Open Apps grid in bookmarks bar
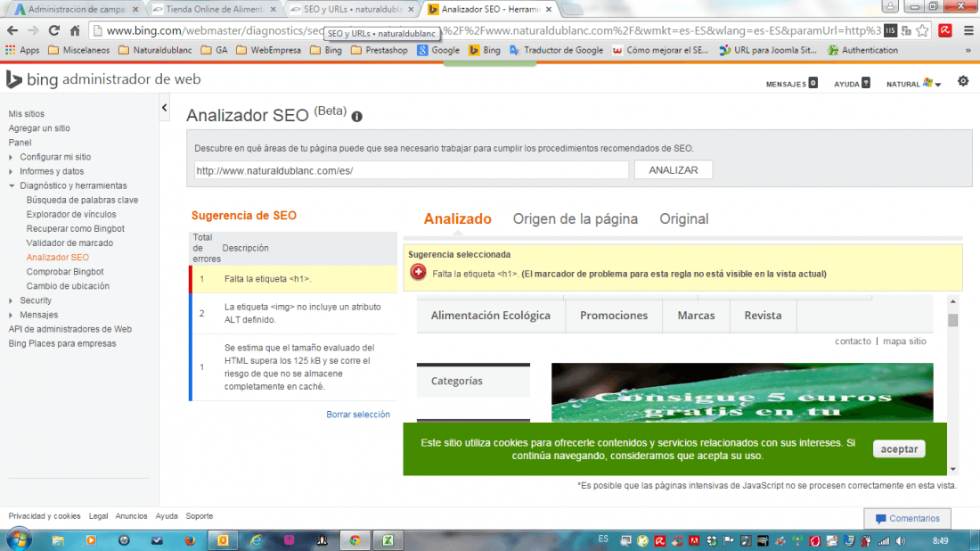The image size is (980, 551). [x=22, y=50]
